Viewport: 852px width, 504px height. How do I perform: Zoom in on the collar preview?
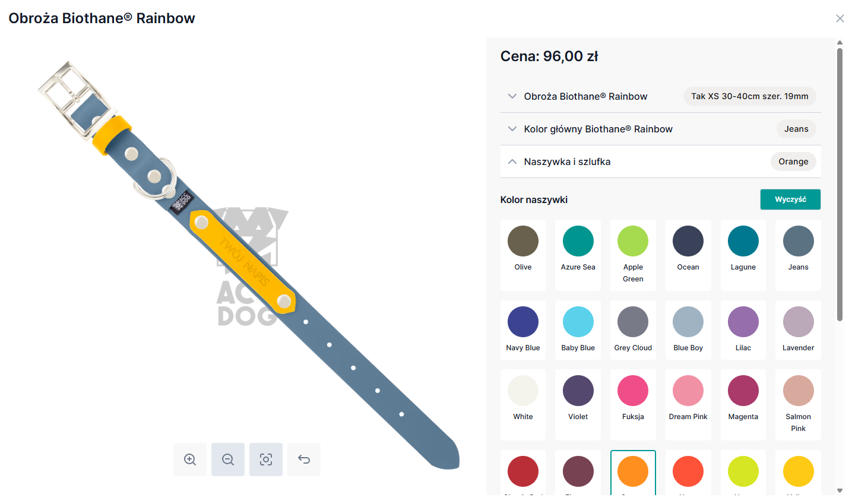(x=190, y=459)
